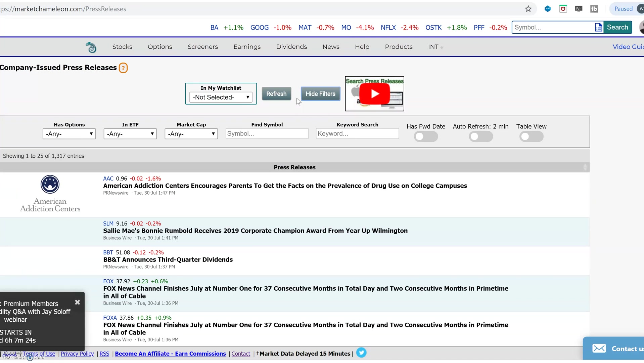
Task: Select the Dividends menu item
Action: click(x=291, y=47)
